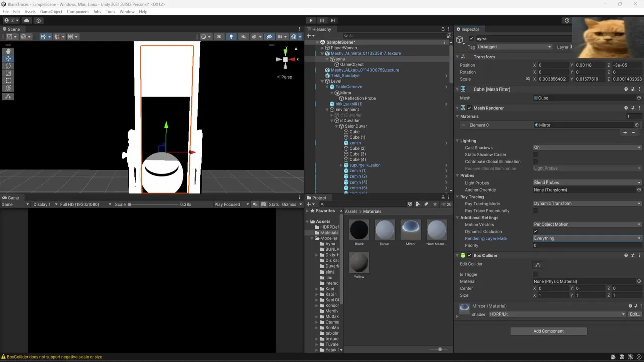Enable Is Trigger checkbox

(535, 274)
